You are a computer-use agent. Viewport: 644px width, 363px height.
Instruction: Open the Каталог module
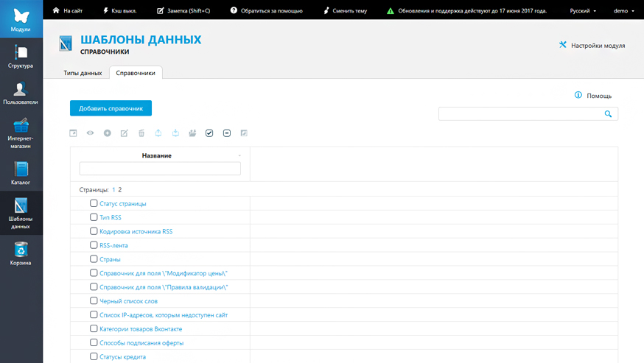pyautogui.click(x=21, y=173)
